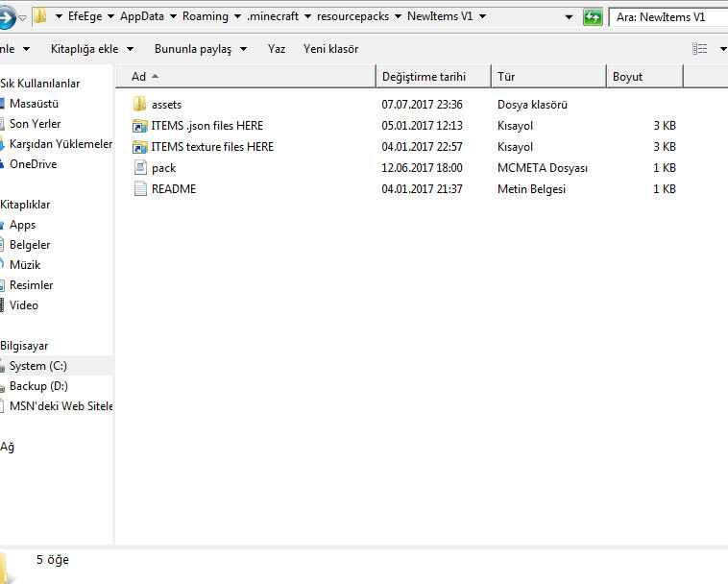The width and height of the screenshot is (728, 584).
Task: Sort by the Boyut column header
Action: pos(644,77)
